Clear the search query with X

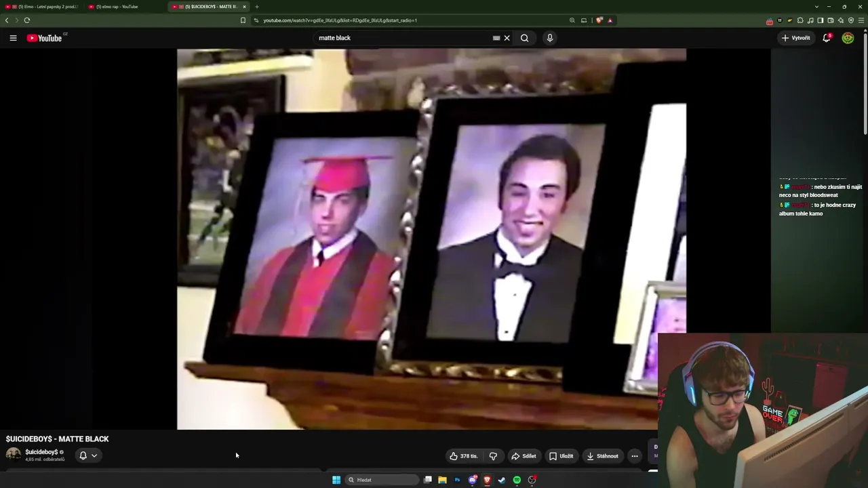point(507,38)
